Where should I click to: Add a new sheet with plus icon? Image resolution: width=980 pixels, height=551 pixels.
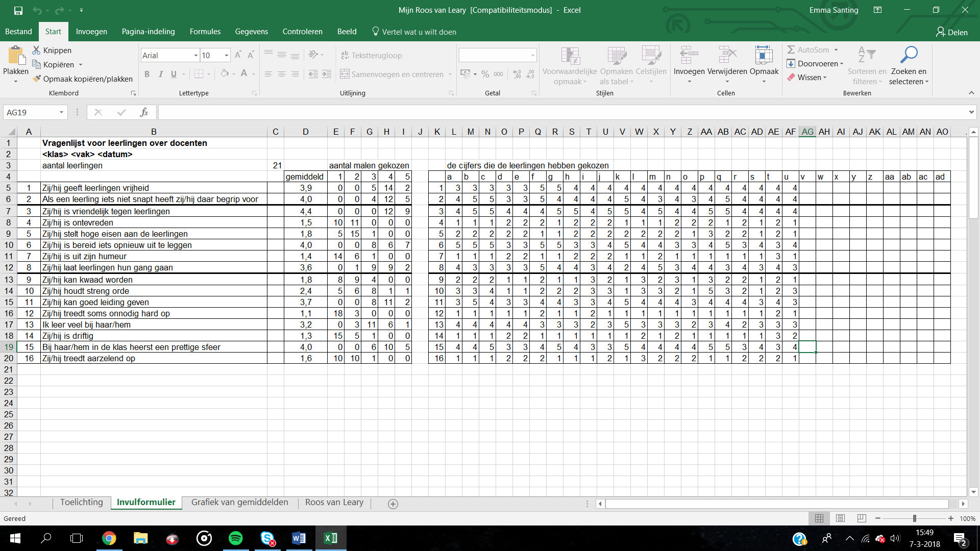(x=393, y=504)
